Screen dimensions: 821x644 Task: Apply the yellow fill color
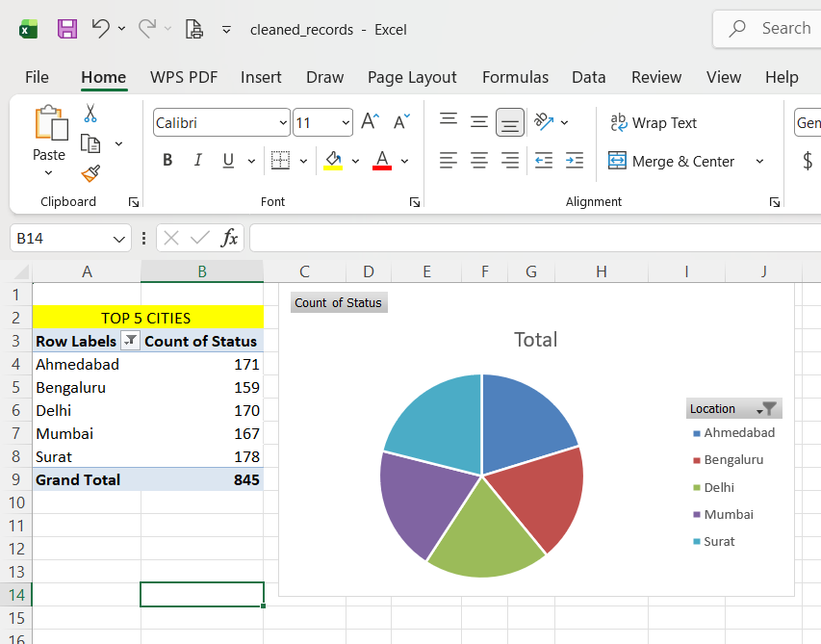(x=333, y=161)
